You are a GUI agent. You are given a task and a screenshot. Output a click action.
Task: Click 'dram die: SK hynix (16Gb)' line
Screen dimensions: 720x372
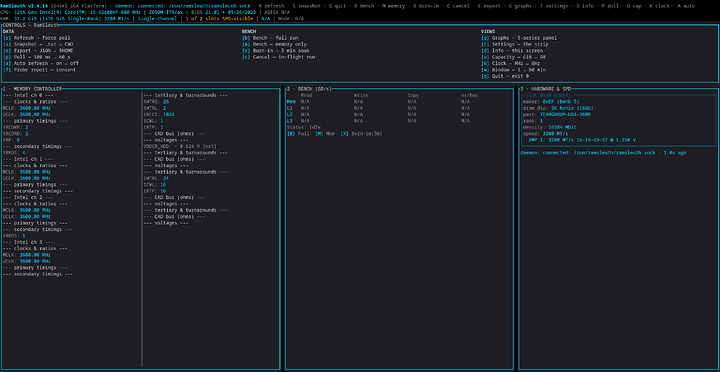click(x=558, y=108)
